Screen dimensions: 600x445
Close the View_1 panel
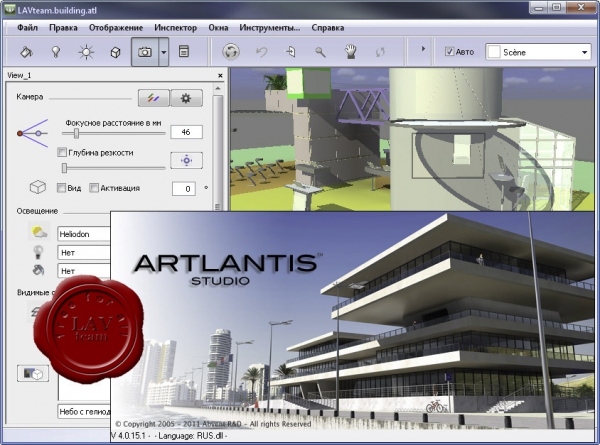click(x=220, y=76)
